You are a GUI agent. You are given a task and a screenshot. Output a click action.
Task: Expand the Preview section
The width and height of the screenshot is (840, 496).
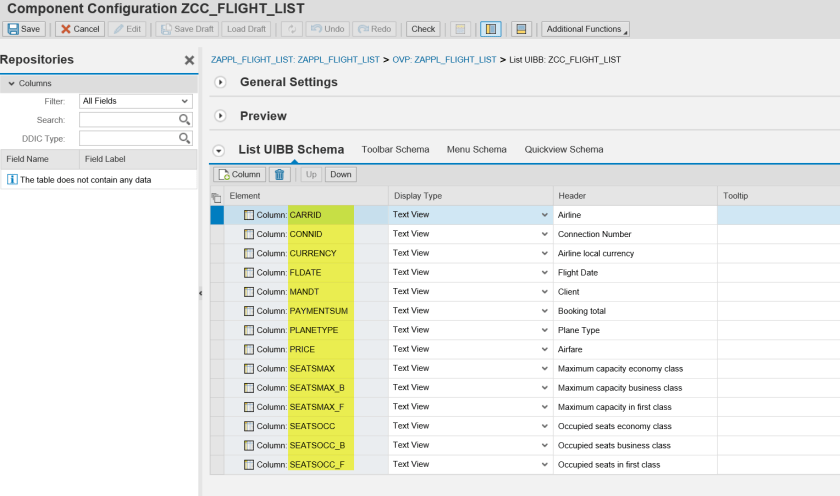coord(221,116)
